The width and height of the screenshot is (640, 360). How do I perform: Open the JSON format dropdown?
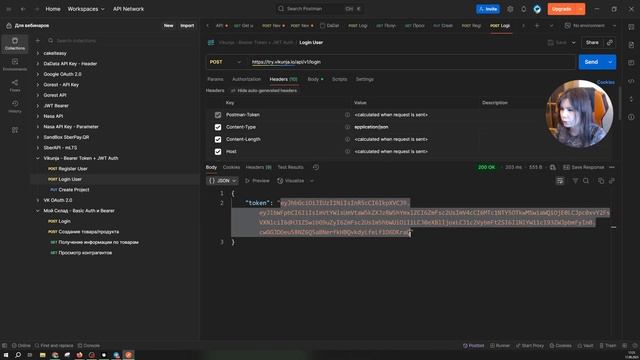222,181
